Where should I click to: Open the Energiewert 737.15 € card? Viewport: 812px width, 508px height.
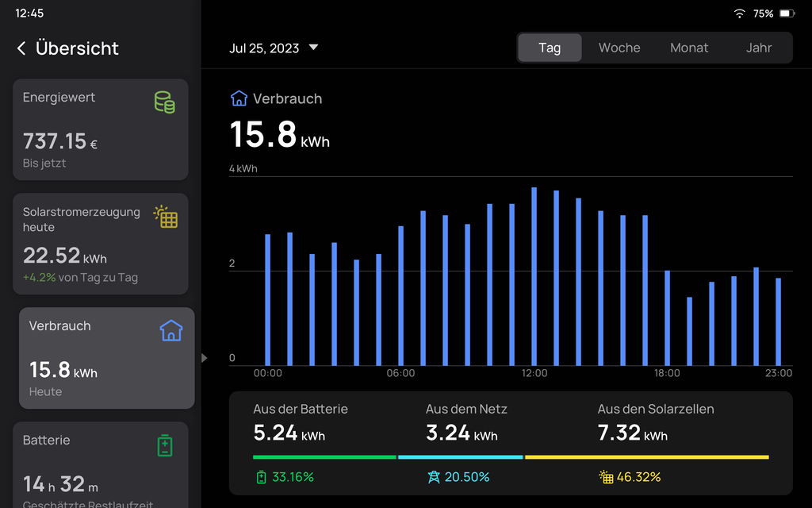click(x=100, y=129)
